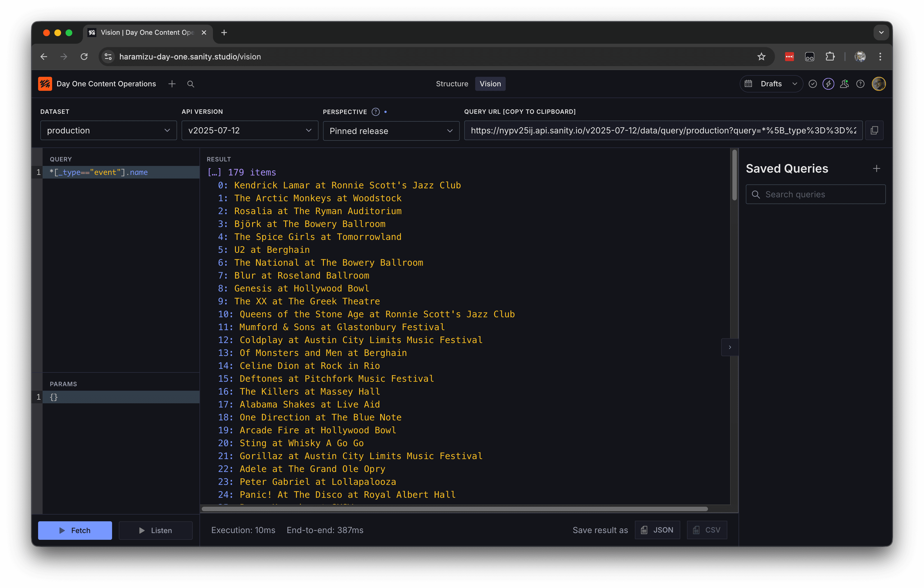
Task: Open the Sanity studio search icon
Action: click(x=190, y=84)
